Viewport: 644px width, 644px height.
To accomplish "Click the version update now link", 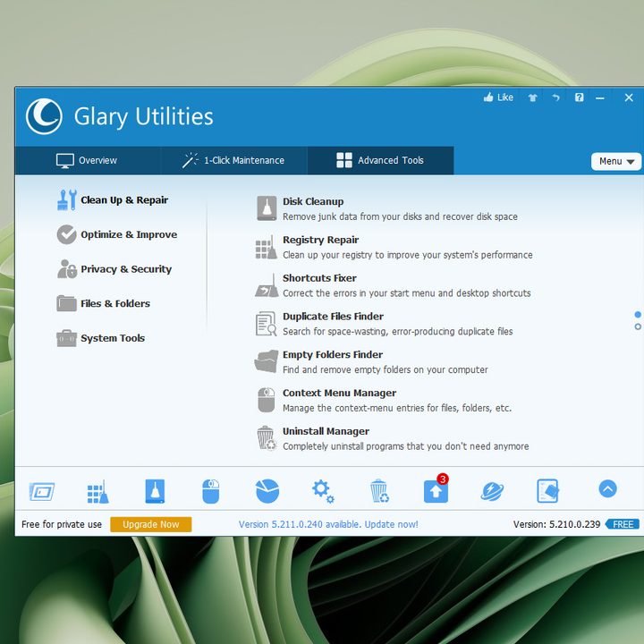I will 328,524.
